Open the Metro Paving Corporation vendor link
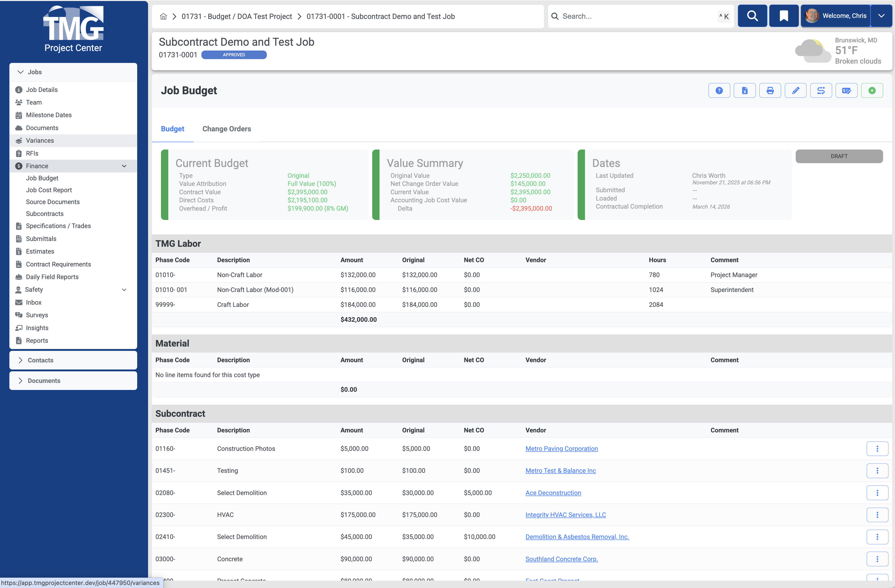 [562, 449]
